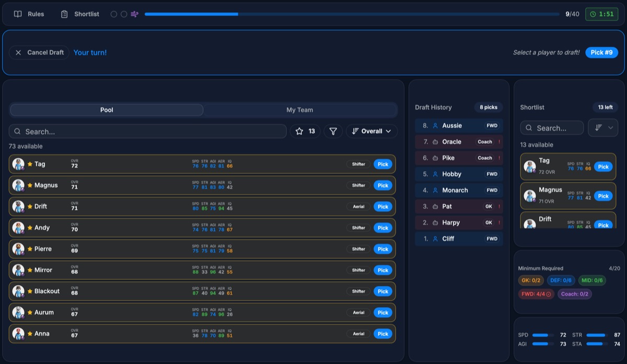
Task: Focus the Shortlist panel search field
Action: click(552, 128)
